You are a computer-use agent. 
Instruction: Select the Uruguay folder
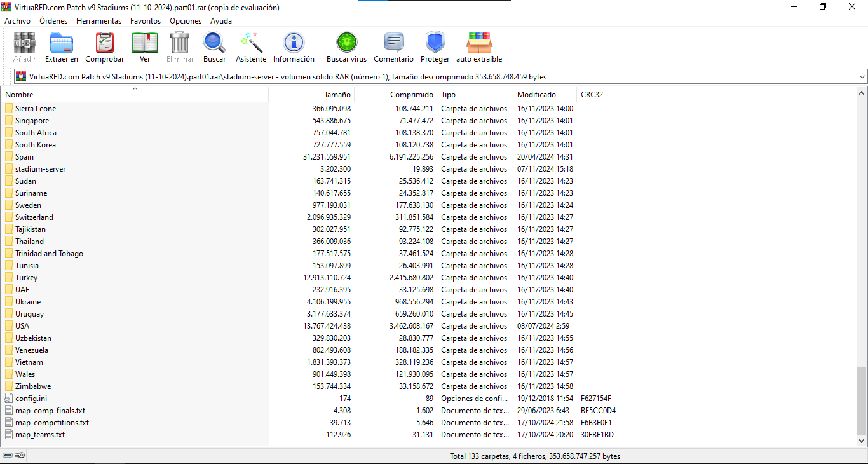(29, 314)
